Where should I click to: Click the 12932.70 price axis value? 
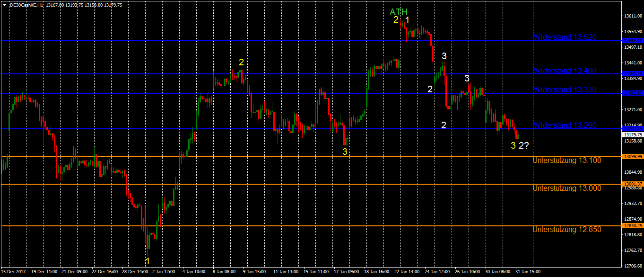coord(633,204)
